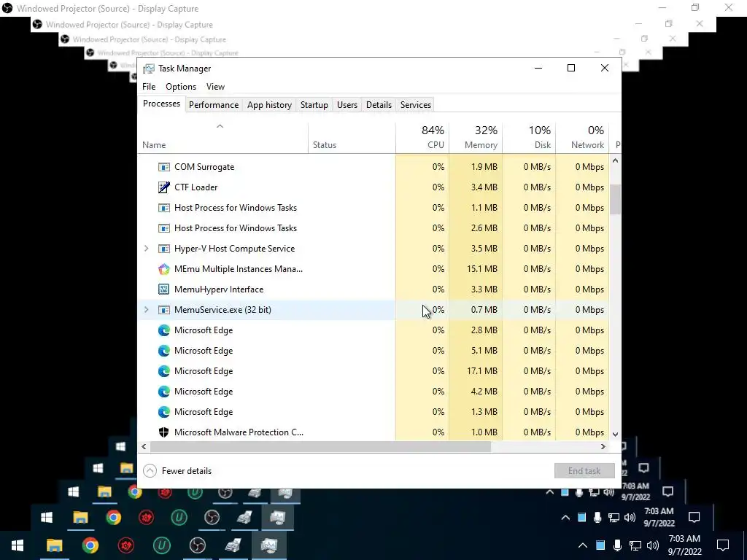Switch to the Details tab
The height and width of the screenshot is (560, 747).
(379, 105)
